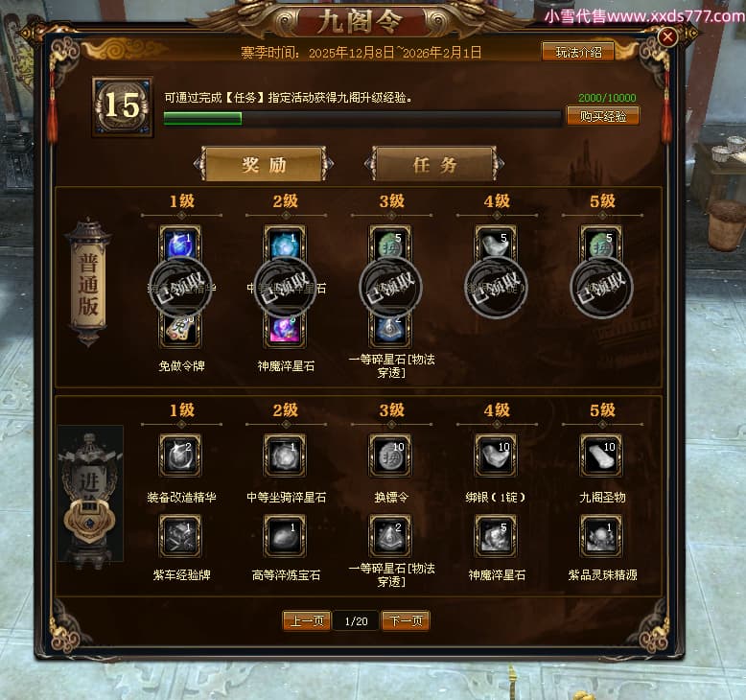Viewport: 746px width, 700px height.
Task: Go to previous page with 上一页
Action: point(307,620)
